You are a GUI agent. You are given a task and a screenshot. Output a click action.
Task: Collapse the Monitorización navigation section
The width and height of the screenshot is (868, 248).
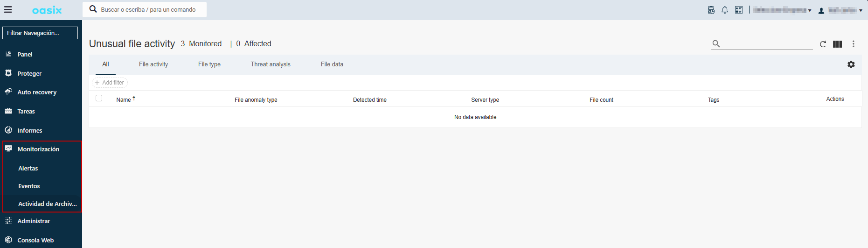click(x=38, y=149)
